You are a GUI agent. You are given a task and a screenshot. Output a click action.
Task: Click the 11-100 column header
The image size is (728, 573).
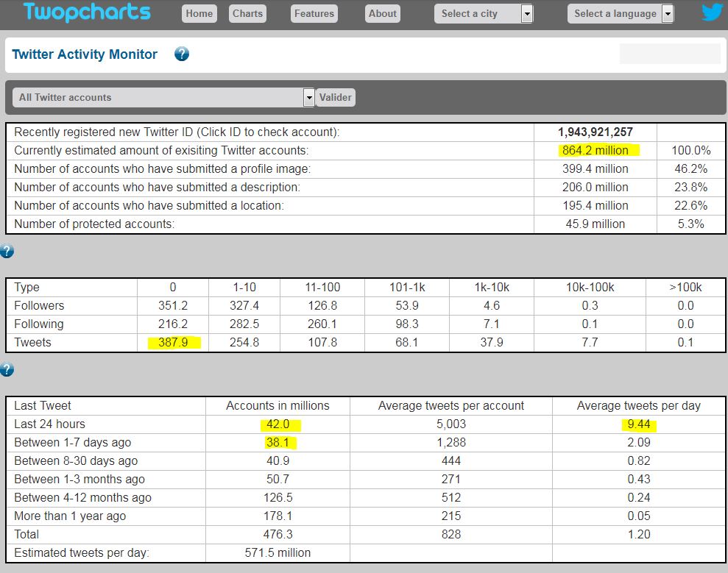click(x=322, y=287)
